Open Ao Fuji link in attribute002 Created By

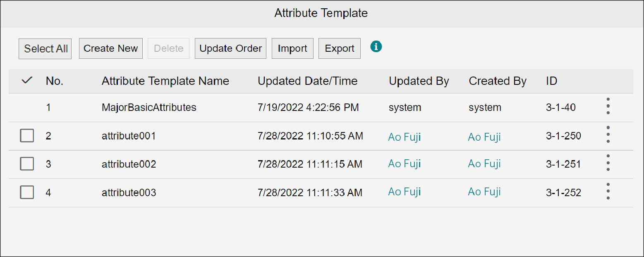click(x=484, y=163)
